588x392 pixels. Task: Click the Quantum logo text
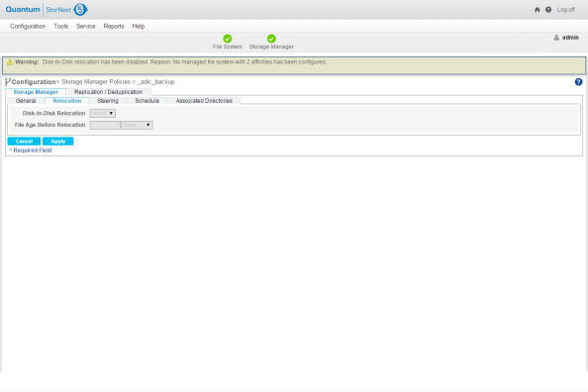click(23, 9)
